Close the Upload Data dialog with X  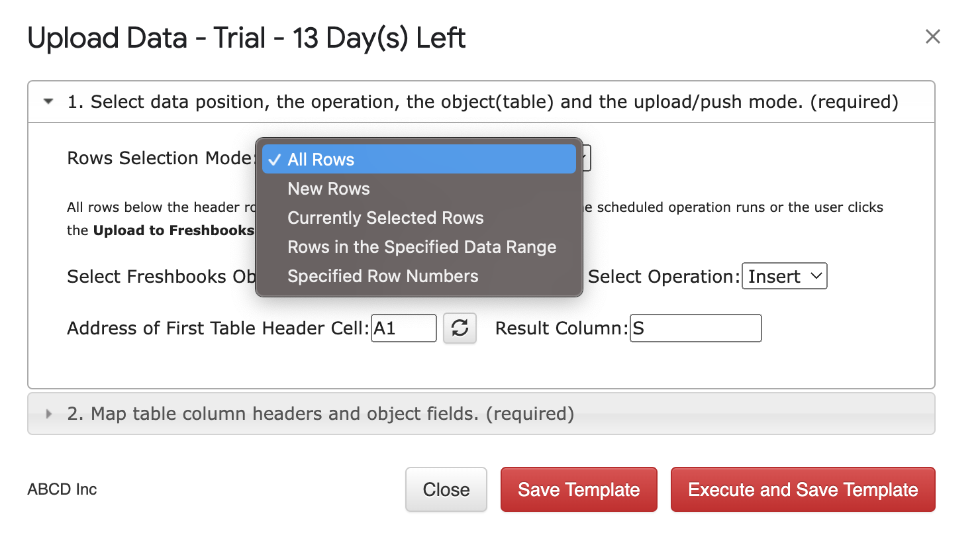tap(932, 36)
